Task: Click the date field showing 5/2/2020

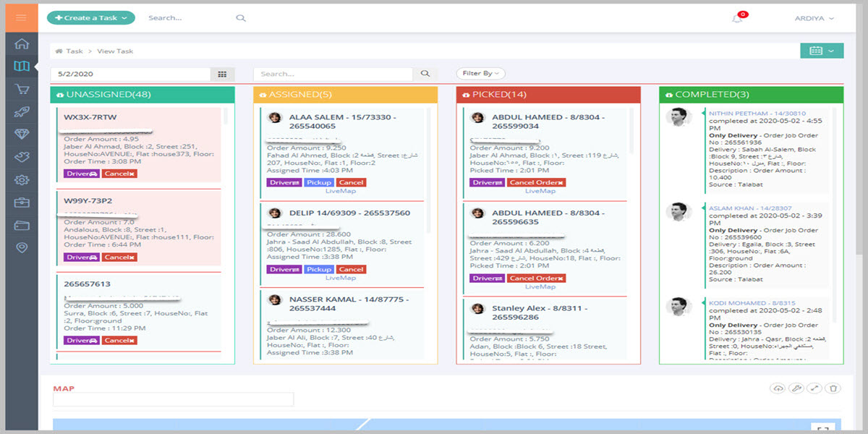Action: tap(131, 74)
